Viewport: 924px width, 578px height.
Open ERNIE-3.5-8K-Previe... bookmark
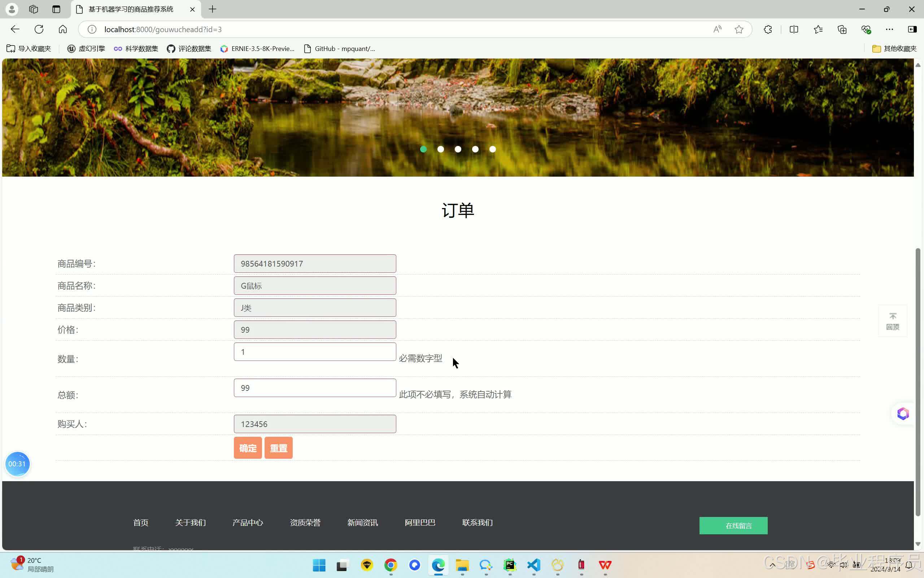click(x=257, y=48)
